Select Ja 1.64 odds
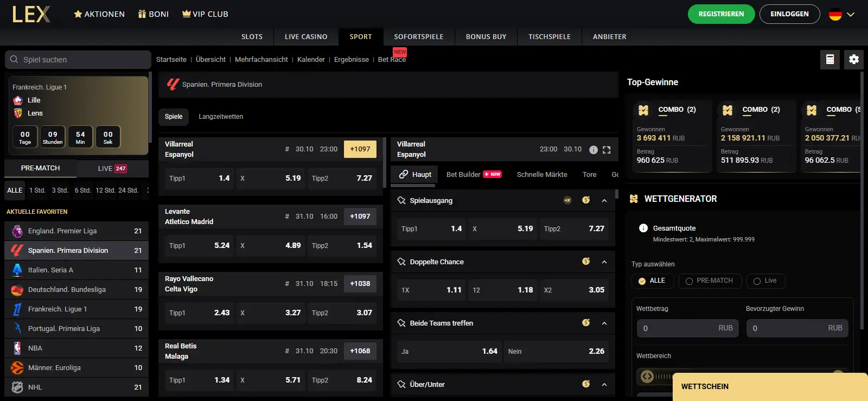Image resolution: width=868 pixels, height=401 pixels. click(x=449, y=352)
